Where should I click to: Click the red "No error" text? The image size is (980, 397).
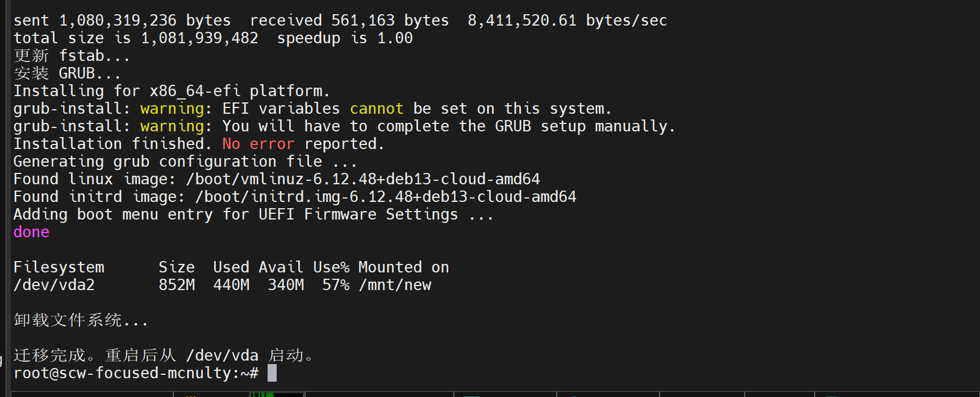click(258, 144)
